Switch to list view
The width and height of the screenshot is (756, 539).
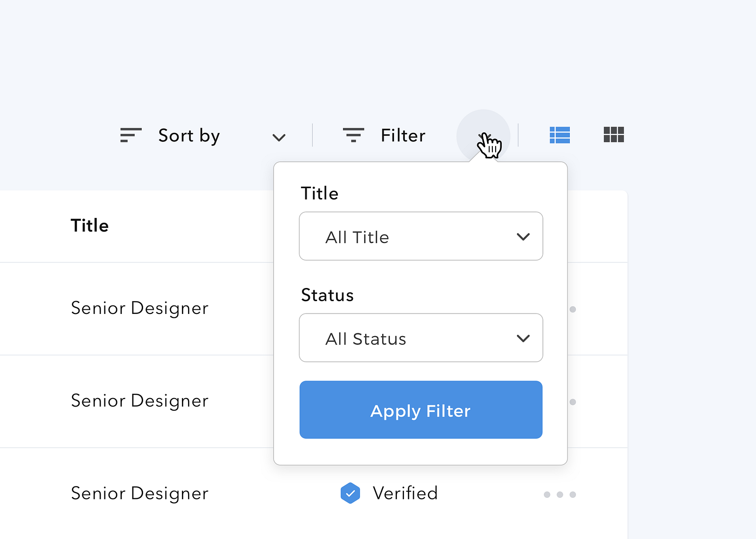(560, 135)
